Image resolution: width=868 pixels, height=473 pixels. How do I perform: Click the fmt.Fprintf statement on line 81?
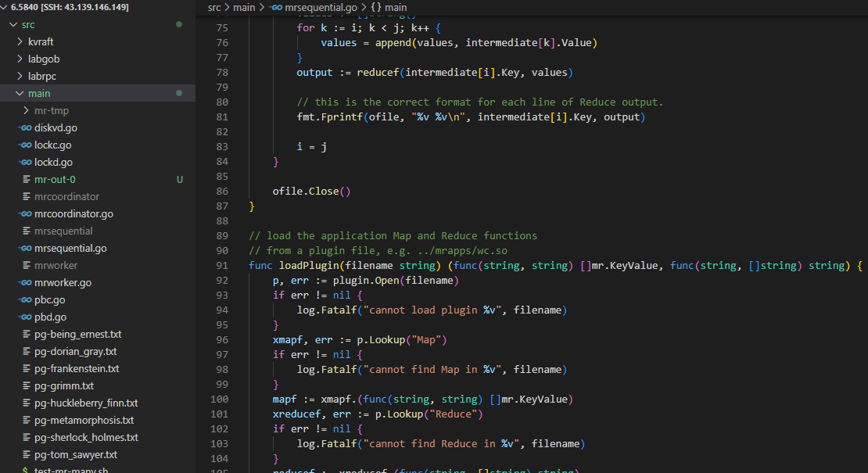[471, 116]
